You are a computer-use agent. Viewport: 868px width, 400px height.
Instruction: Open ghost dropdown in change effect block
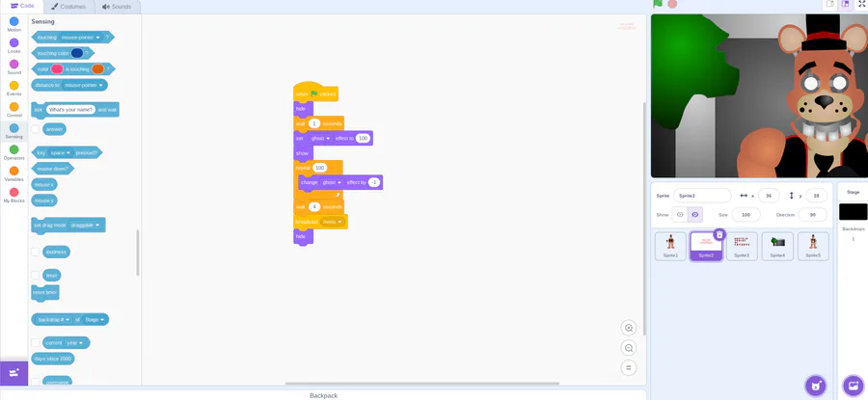click(332, 182)
